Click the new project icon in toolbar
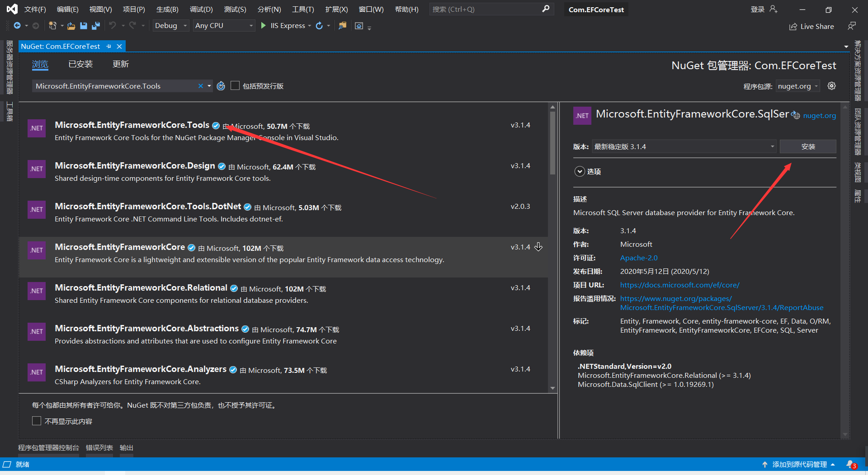Image resolution: width=868 pixels, height=475 pixels. pos(52,26)
